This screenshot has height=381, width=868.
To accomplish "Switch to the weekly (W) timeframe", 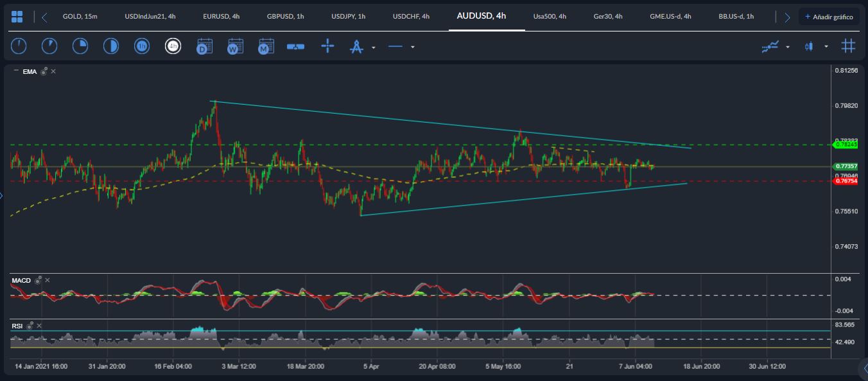I will [235, 46].
